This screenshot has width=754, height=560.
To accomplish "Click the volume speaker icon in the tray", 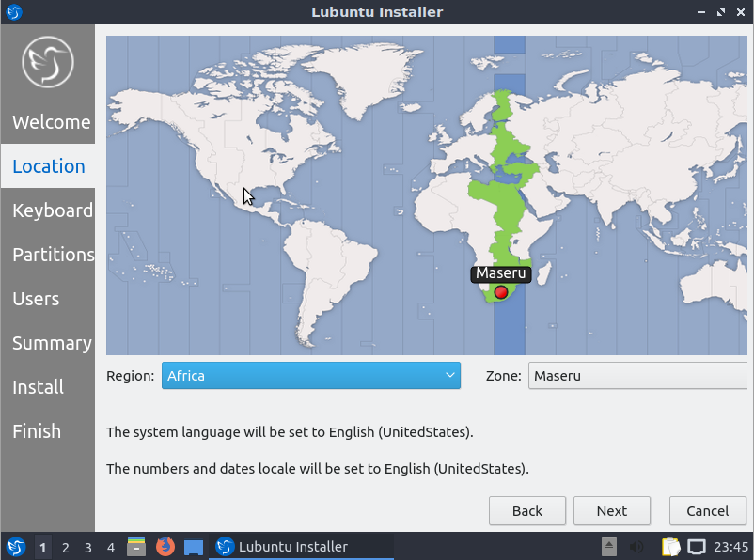I will coord(636,547).
